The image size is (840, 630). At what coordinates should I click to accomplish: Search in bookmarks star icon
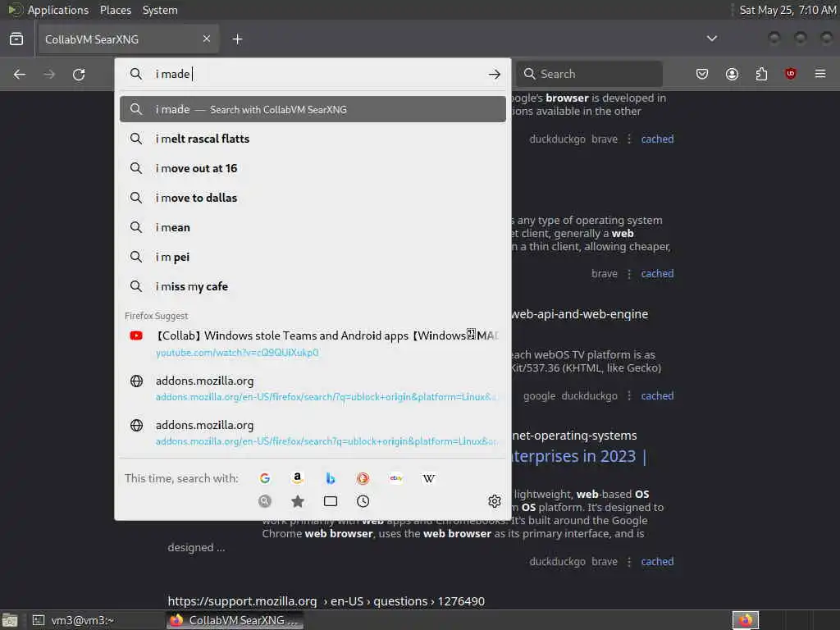(297, 501)
